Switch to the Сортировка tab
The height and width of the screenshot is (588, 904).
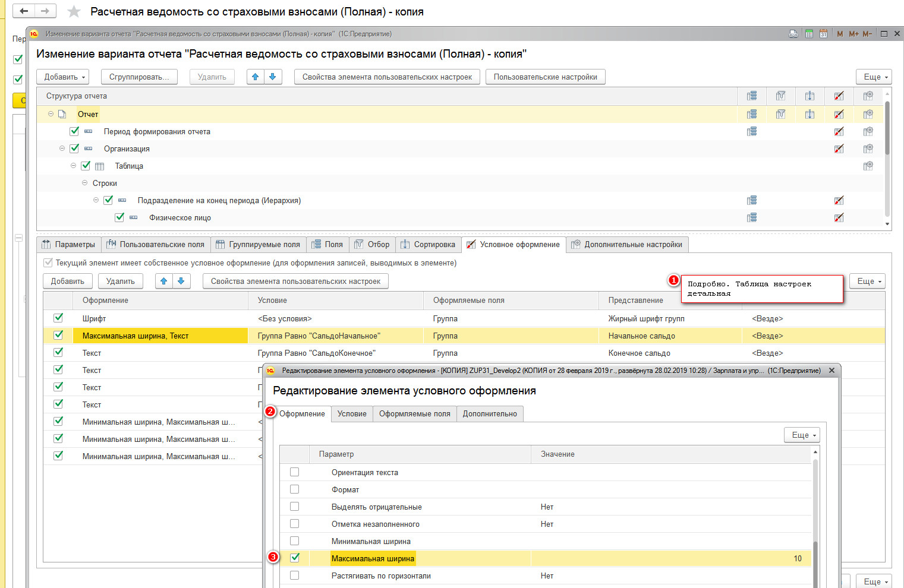429,245
